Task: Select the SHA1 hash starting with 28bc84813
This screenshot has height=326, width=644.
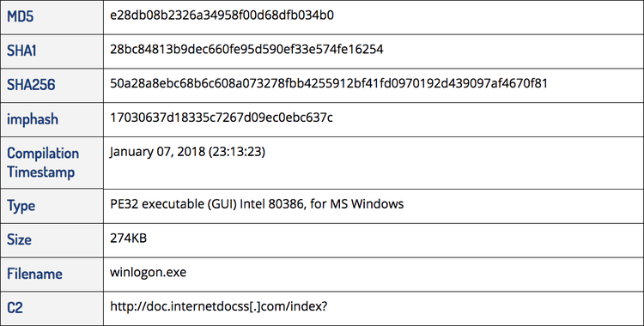Action: click(246, 49)
